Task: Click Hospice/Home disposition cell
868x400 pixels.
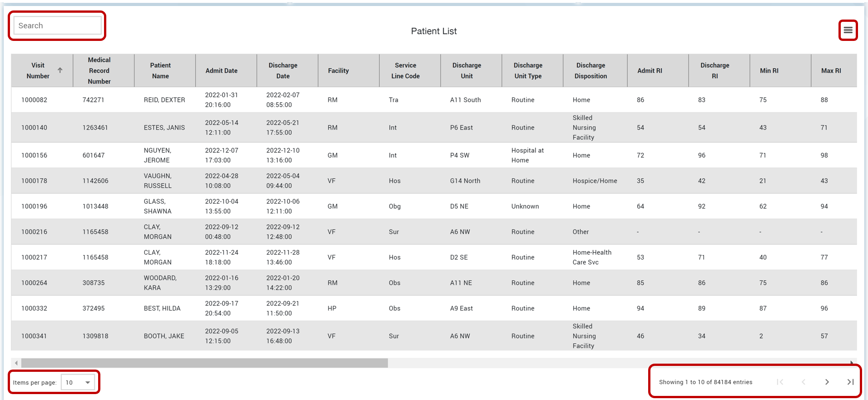Action: coord(595,181)
